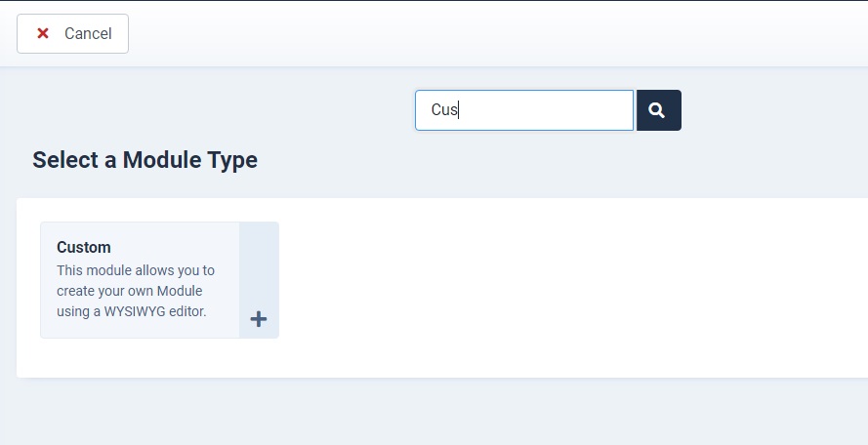Click the Custom module title text
This screenshot has width=868, height=445.
(x=84, y=247)
